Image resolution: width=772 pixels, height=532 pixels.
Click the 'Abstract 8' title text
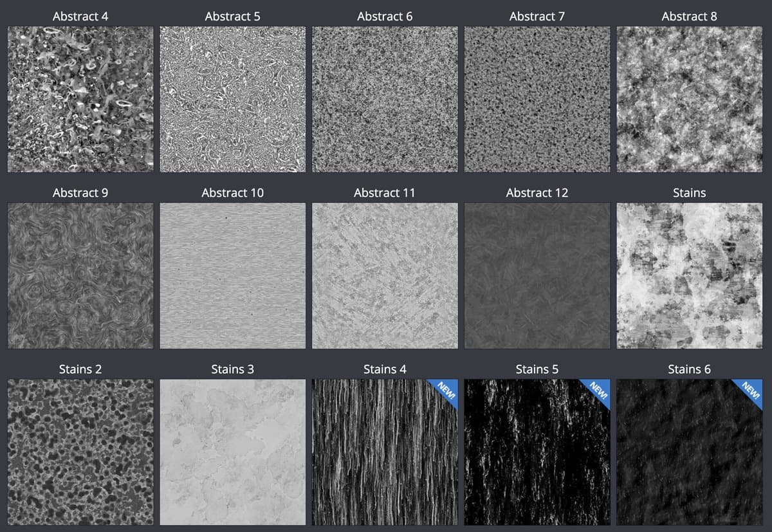point(689,16)
